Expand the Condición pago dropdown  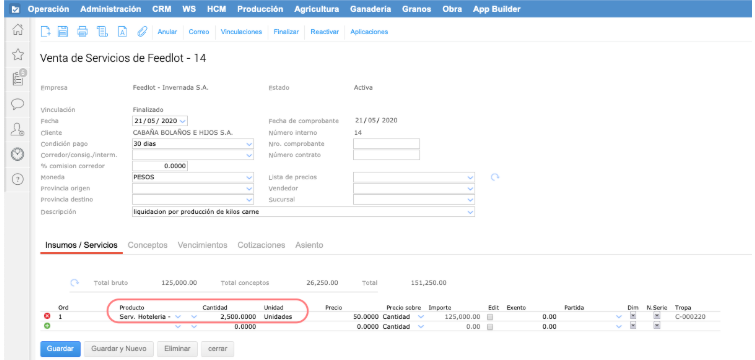[x=249, y=144]
